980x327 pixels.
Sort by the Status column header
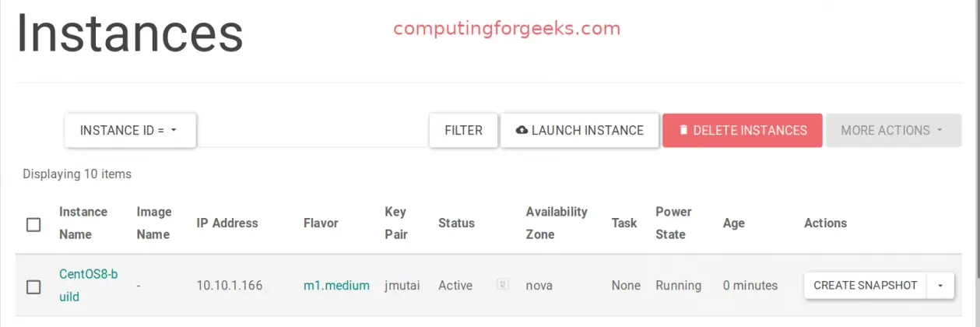coord(456,223)
